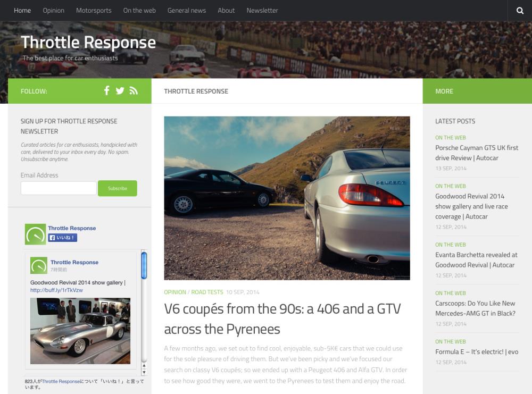Click ON THE WEB label above Carscoops post
This screenshot has width=532, height=394.
coord(451,293)
